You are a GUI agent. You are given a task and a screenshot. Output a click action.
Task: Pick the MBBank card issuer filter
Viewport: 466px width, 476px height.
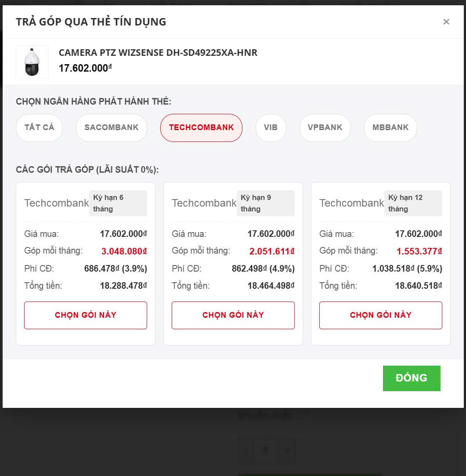pos(390,127)
